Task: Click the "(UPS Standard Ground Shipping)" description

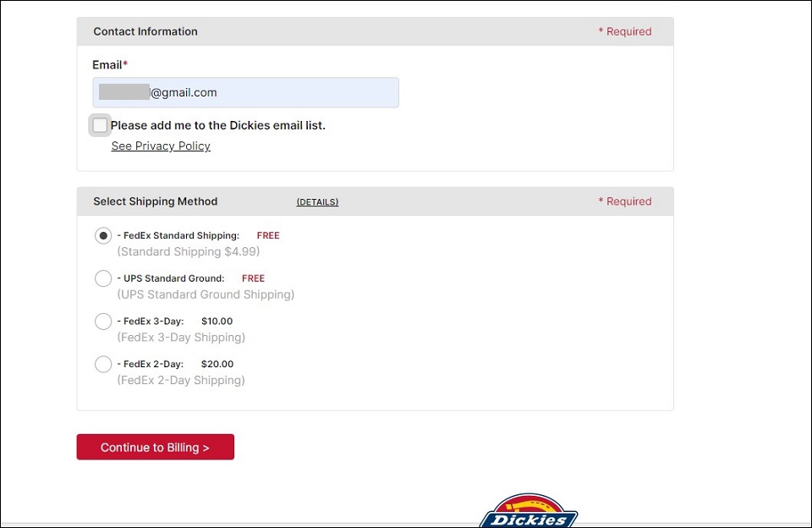Action: [x=206, y=294]
